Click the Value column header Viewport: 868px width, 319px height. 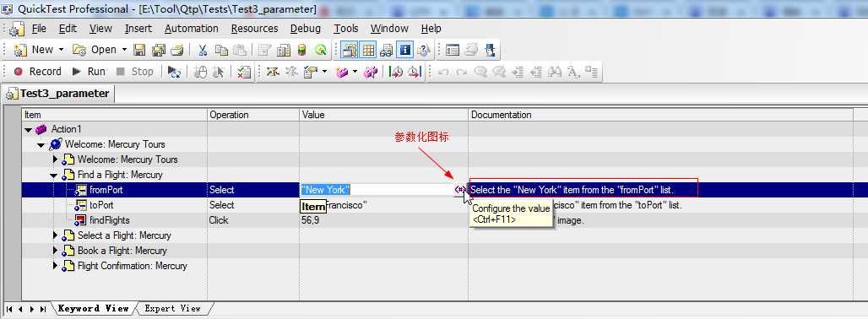pos(383,115)
